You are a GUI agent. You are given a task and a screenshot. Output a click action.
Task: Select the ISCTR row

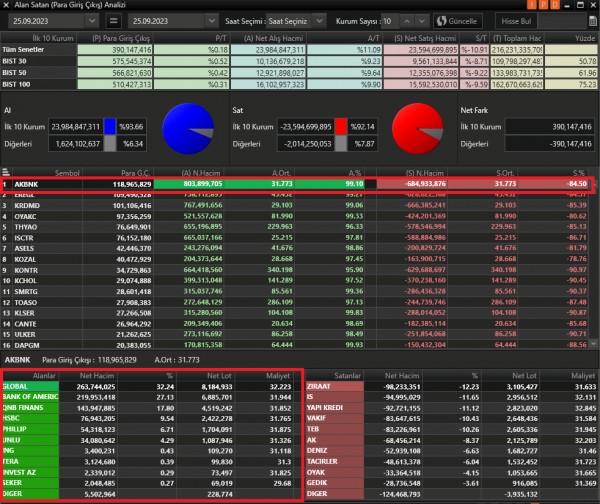pyautogui.click(x=297, y=238)
